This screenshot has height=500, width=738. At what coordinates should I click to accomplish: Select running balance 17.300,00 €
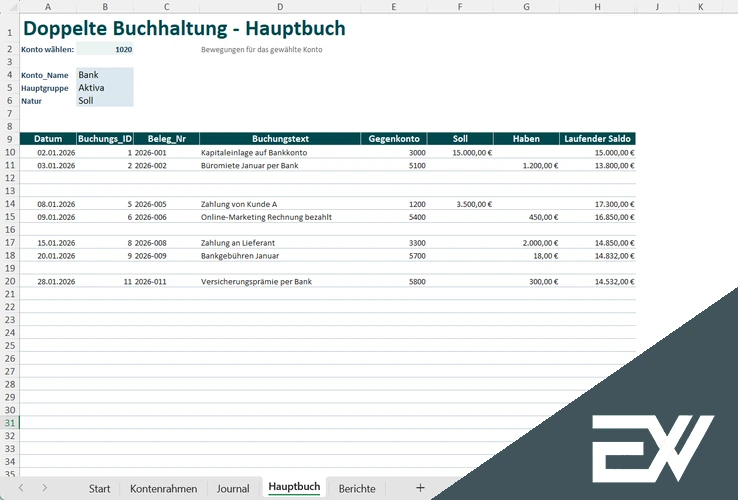click(x=597, y=204)
